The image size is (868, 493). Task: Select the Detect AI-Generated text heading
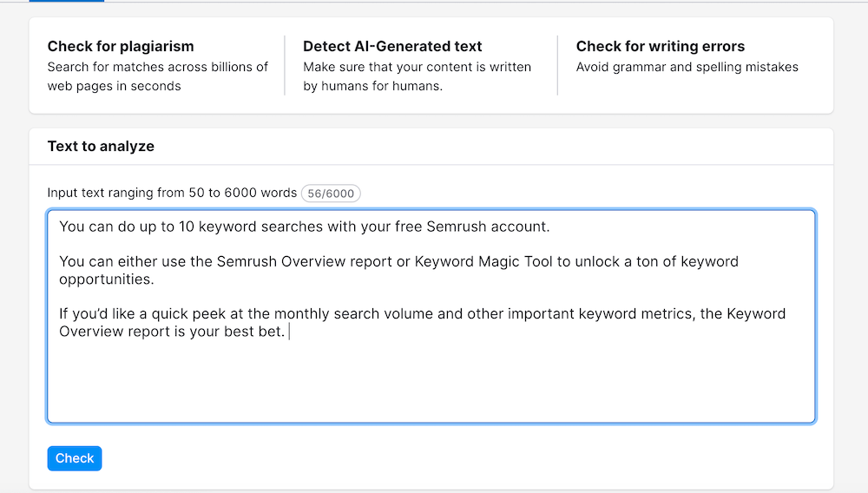[392, 46]
